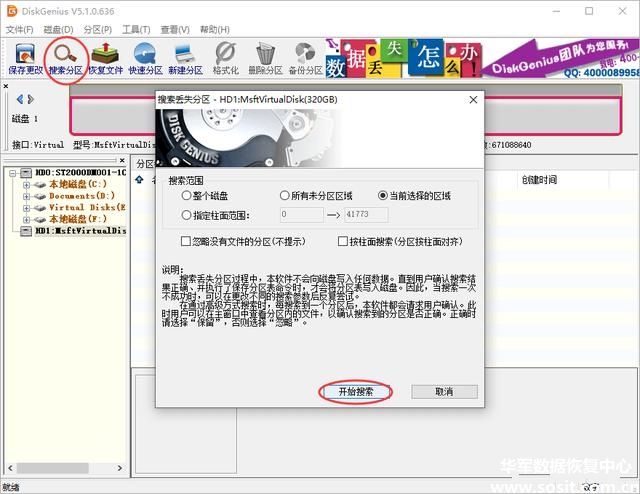Open the 分区(P) menu
The height and width of the screenshot is (494, 640).
[x=98, y=30]
